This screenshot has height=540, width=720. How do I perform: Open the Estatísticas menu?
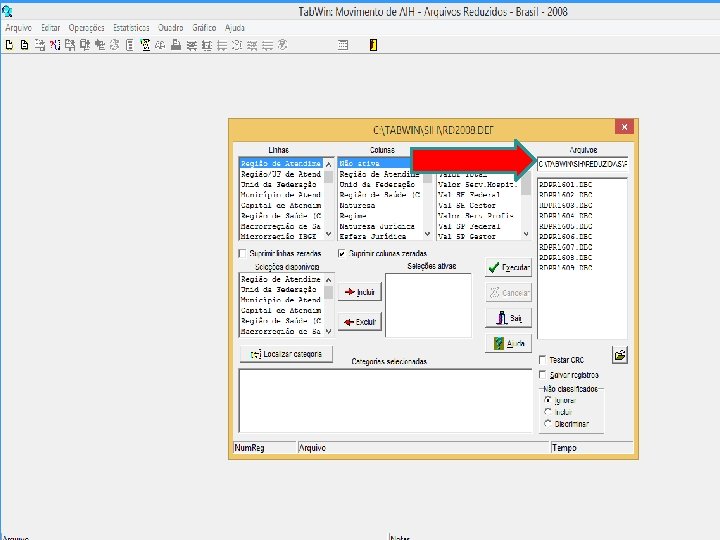coord(131,28)
